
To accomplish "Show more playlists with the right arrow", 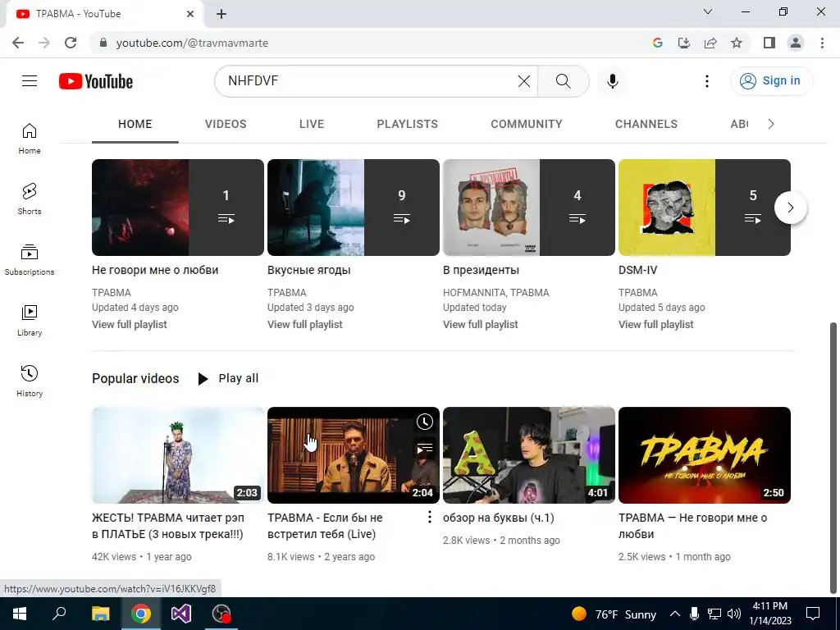I will click(x=791, y=208).
